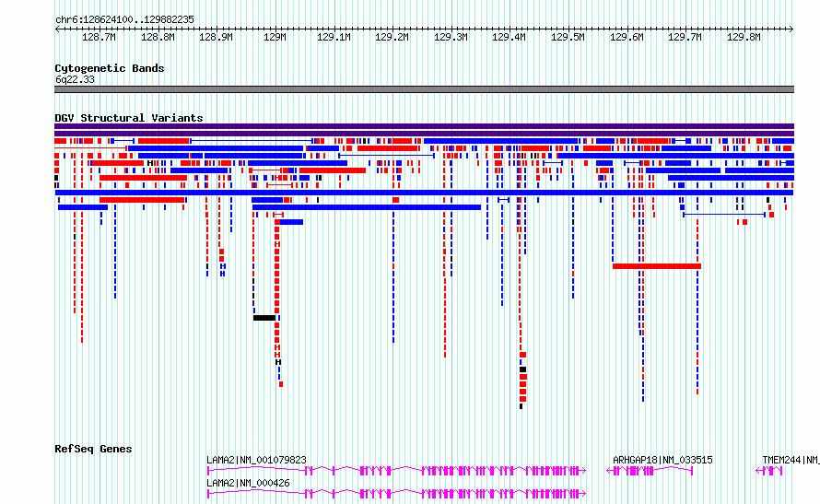Click the LAMA2|NM_000426 gene label
Image resolution: width=820 pixels, height=504 pixels.
tap(248, 483)
